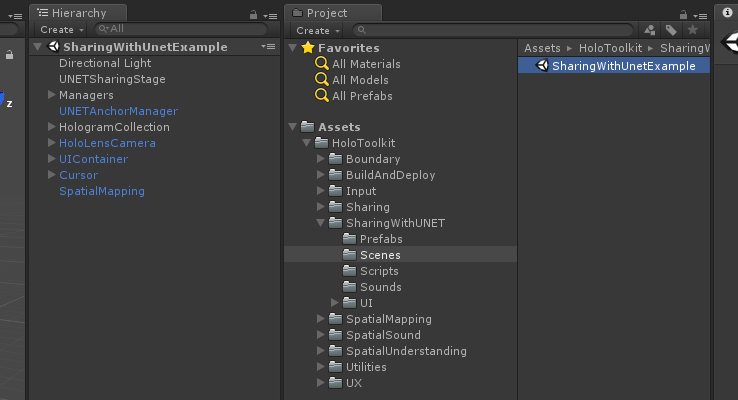The width and height of the screenshot is (738, 400).
Task: Open the Scene view panel options menu
Action: [x=16, y=16]
